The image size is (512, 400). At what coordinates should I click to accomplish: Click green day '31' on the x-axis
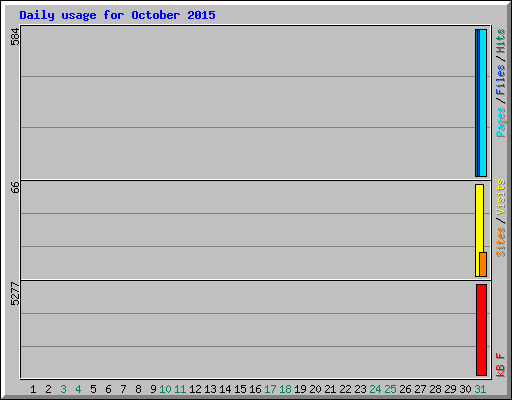[480, 389]
